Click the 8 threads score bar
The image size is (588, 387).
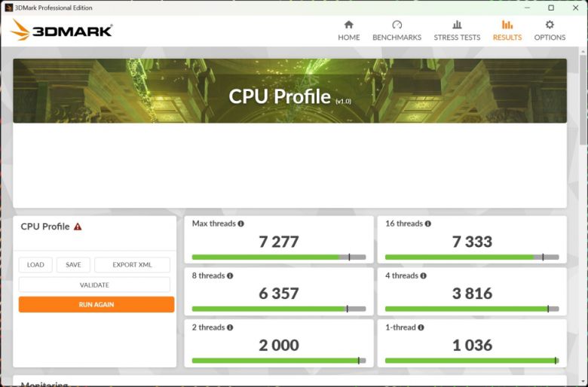pos(279,309)
